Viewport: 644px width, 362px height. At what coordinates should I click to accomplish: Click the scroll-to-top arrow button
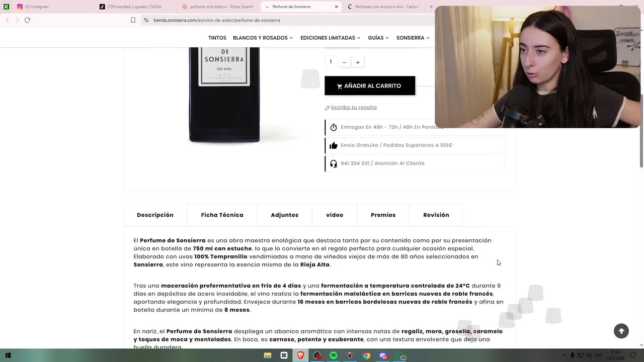coord(621,331)
